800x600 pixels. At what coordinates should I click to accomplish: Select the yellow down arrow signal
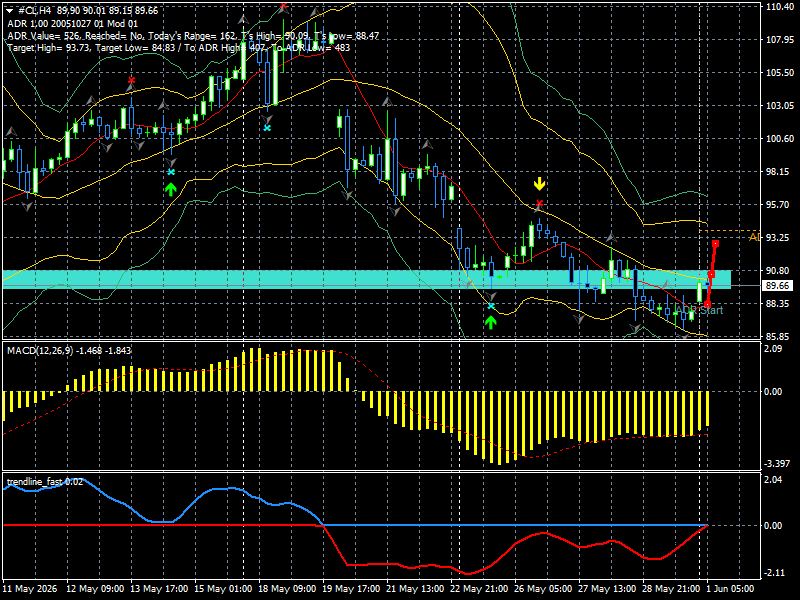click(x=539, y=184)
